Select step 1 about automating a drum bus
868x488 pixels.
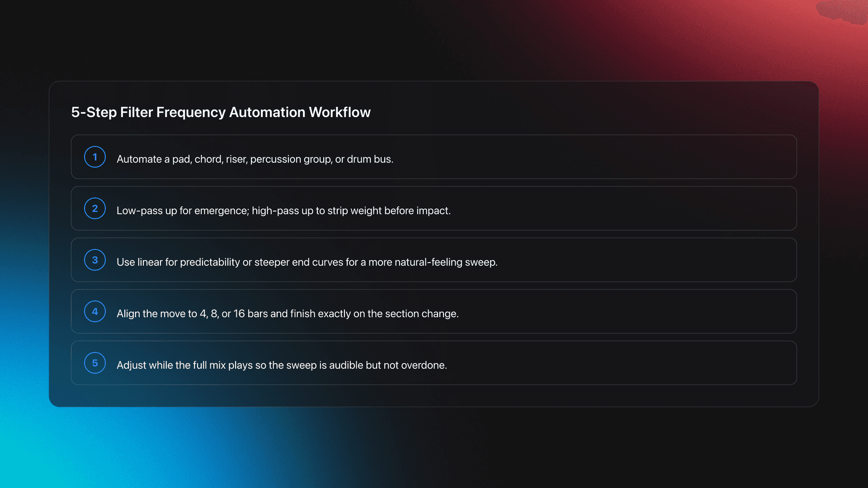pos(255,159)
